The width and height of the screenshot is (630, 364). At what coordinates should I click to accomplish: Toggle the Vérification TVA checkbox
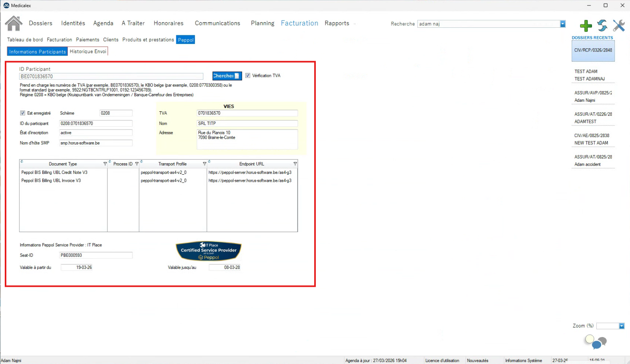[x=248, y=76]
